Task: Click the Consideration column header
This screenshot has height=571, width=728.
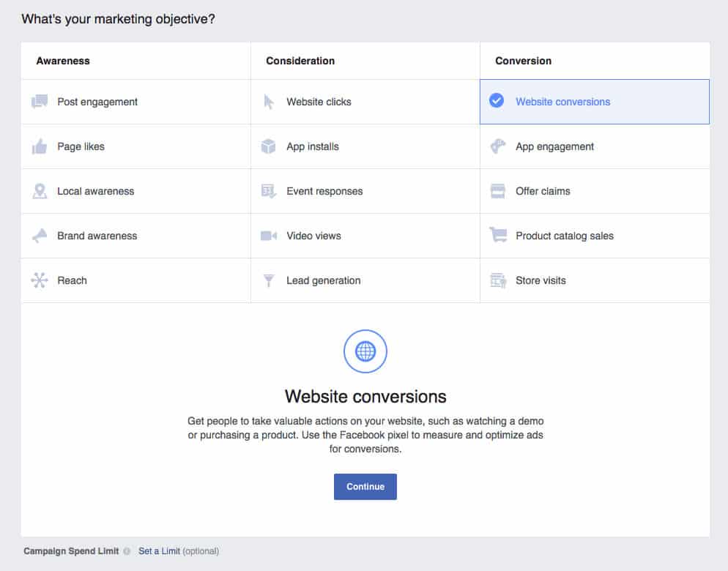Action: (300, 61)
